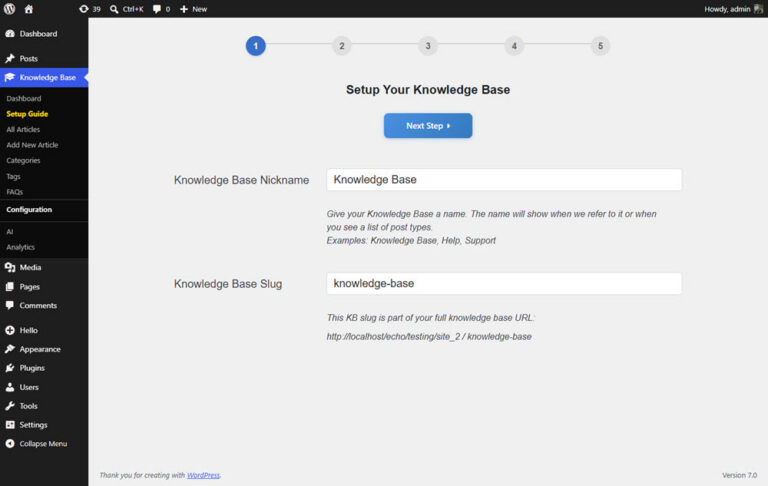Choose Add New Article
This screenshot has width=768, height=486.
[32, 145]
